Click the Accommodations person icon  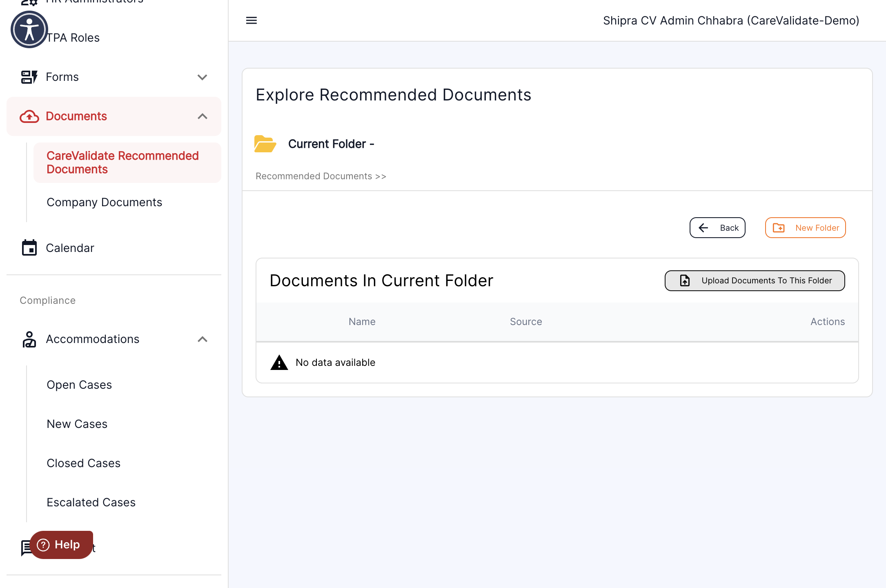(29, 339)
